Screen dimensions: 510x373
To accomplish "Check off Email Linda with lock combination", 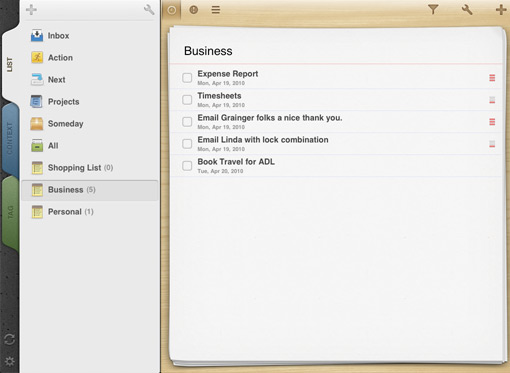I will point(187,144).
